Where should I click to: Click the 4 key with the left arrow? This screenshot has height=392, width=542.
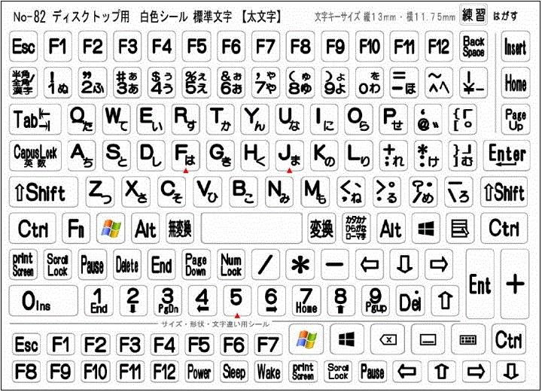coord(202,300)
